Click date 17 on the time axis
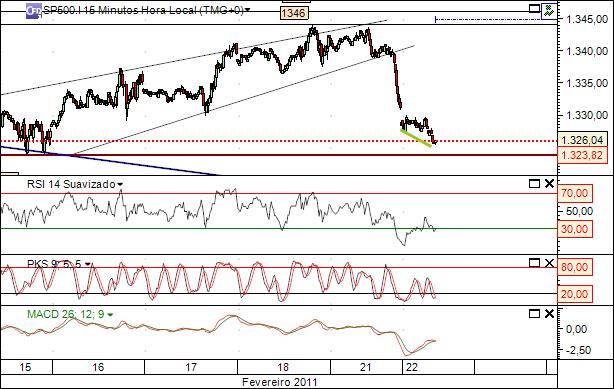The width and height of the screenshot is (614, 389). [191, 367]
